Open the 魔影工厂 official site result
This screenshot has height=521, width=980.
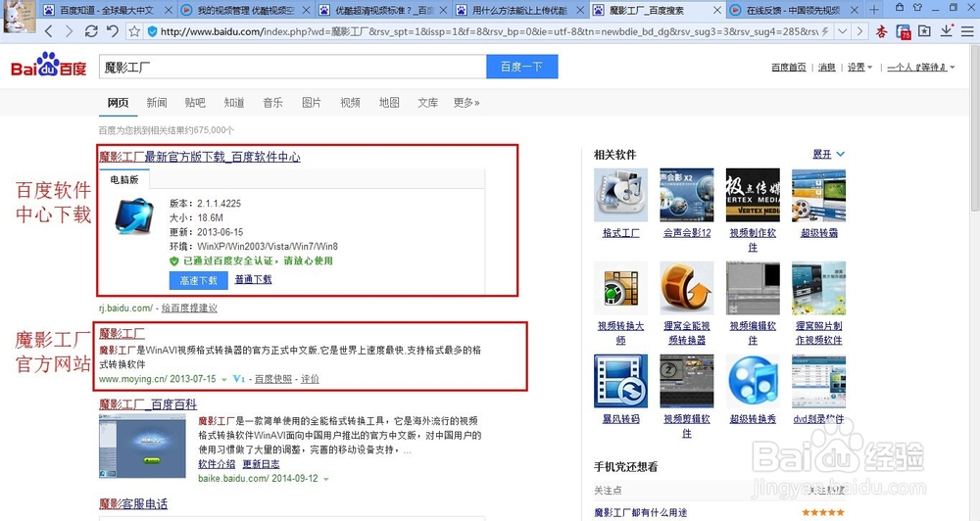click(122, 334)
